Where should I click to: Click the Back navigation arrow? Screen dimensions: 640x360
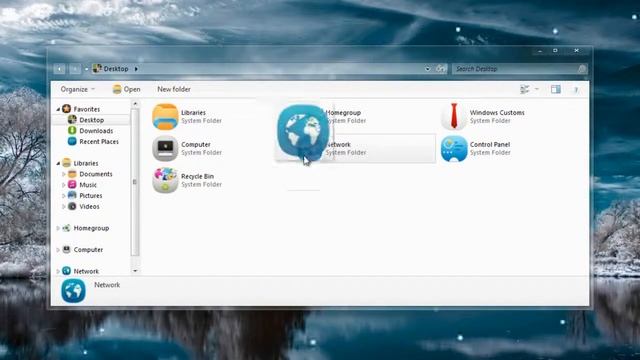(60, 69)
